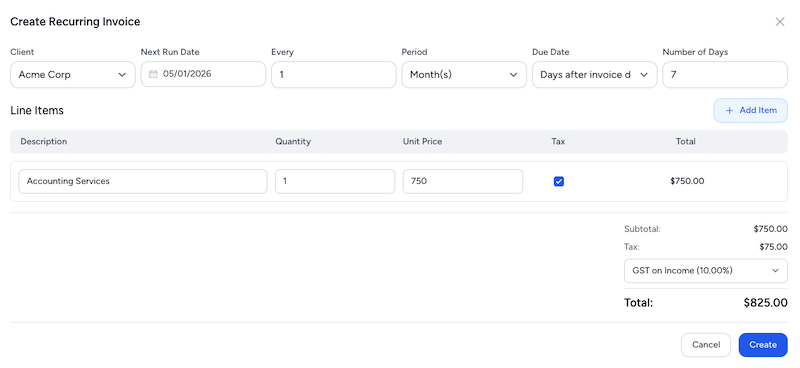This screenshot has height=368, width=800.
Task: Uncheck the Tax checkbox for Accounting Services
Action: tap(559, 181)
